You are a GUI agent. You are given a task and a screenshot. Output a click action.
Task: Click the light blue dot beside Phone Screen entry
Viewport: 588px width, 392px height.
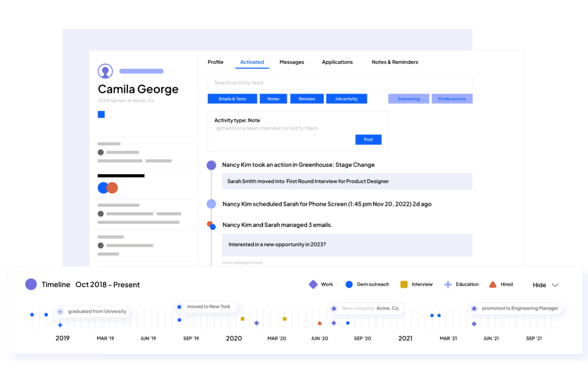coord(211,204)
